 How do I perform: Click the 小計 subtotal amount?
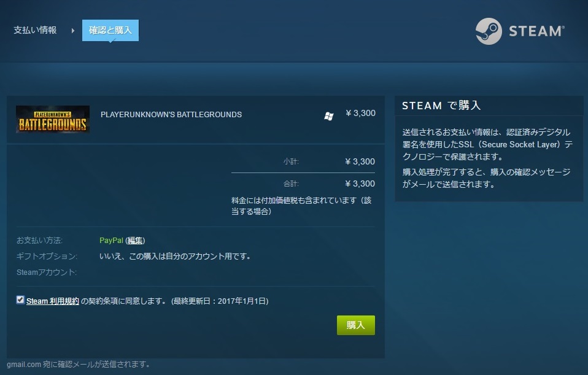(360, 161)
